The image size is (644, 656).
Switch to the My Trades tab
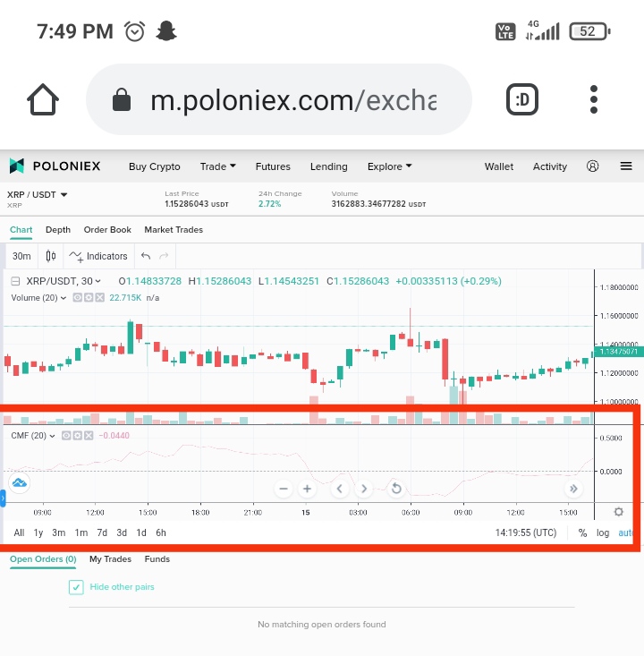[x=110, y=559]
